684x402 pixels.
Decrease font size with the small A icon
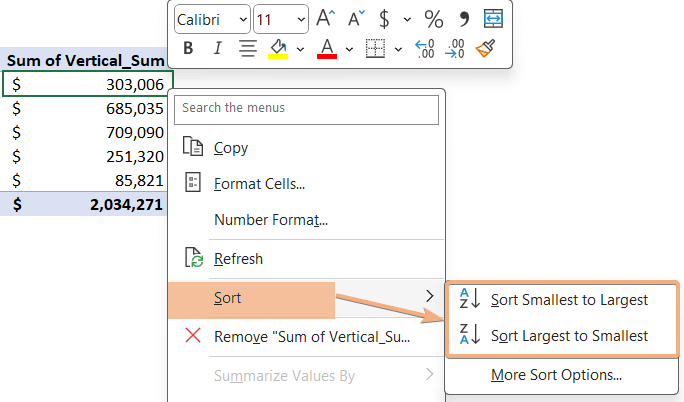pyautogui.click(x=356, y=19)
